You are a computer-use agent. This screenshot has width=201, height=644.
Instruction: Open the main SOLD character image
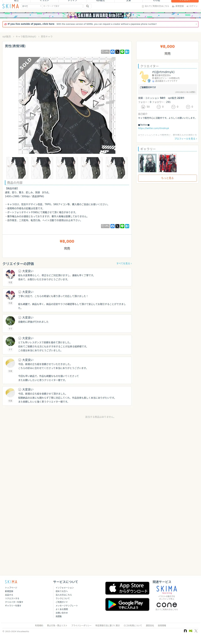pyautogui.click(x=67, y=105)
